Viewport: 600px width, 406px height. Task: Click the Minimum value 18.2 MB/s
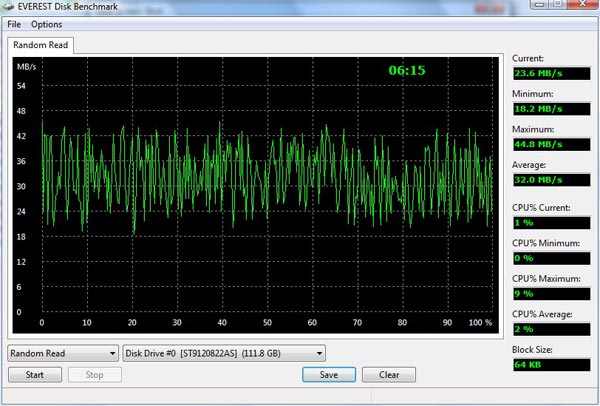(x=551, y=109)
